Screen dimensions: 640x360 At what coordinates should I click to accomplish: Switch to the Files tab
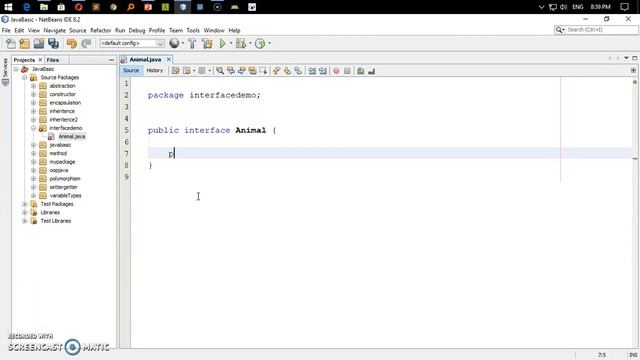(53, 60)
